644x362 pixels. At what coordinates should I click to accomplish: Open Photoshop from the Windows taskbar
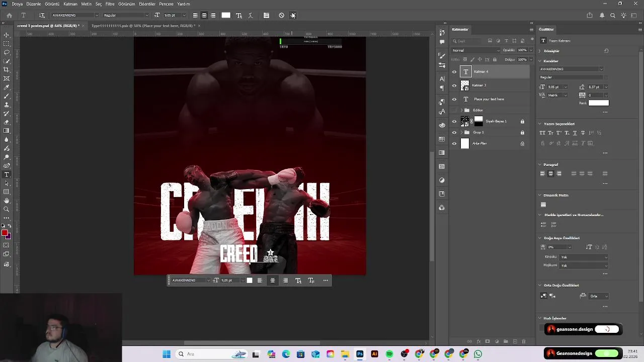360,354
